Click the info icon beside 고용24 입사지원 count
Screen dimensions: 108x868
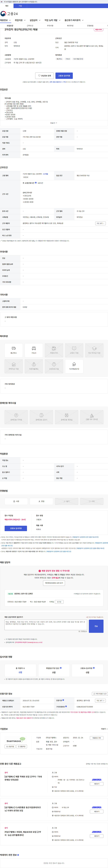(94, 668)
